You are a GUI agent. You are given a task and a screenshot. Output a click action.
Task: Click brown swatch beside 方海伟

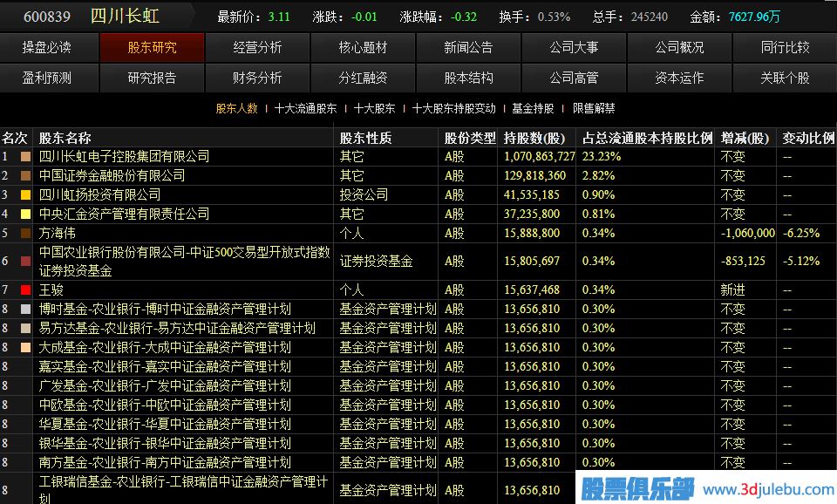pyautogui.click(x=25, y=234)
